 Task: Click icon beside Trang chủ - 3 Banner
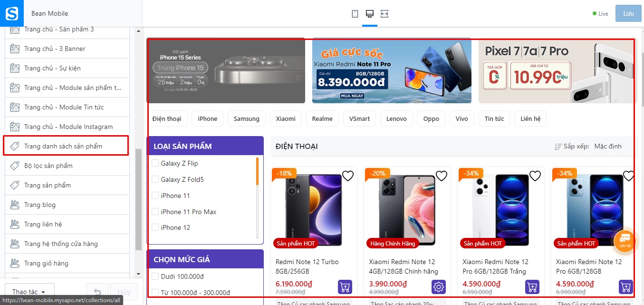pos(15,49)
